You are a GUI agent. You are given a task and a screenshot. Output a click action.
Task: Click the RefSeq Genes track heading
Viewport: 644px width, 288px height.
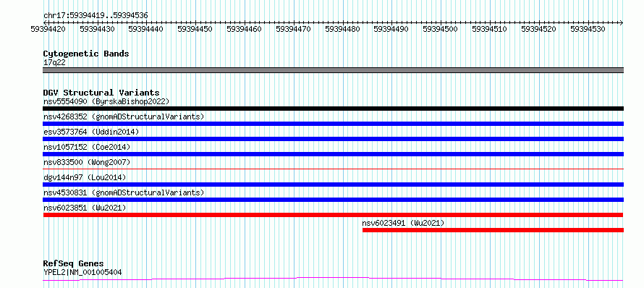point(73,263)
